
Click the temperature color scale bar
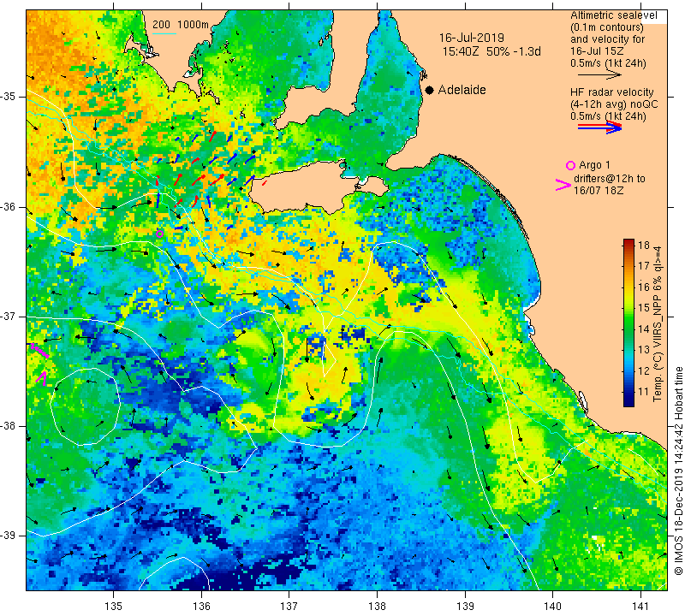click(628, 323)
